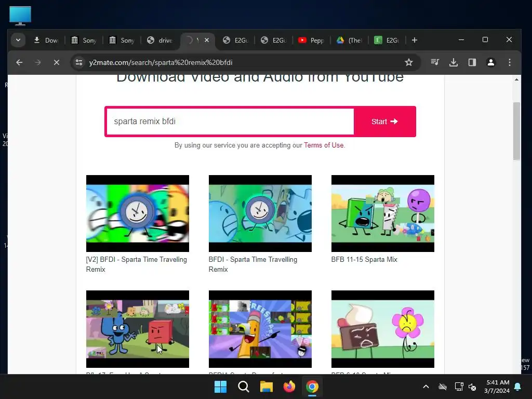Open Chrome downloads icon
Viewport: 532px width, 399px height.
[454, 62]
